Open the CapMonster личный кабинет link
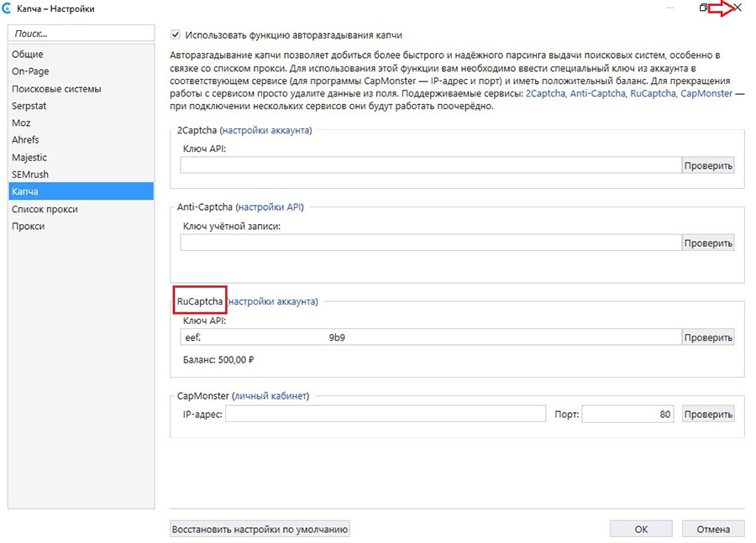756x543 pixels. [271, 395]
